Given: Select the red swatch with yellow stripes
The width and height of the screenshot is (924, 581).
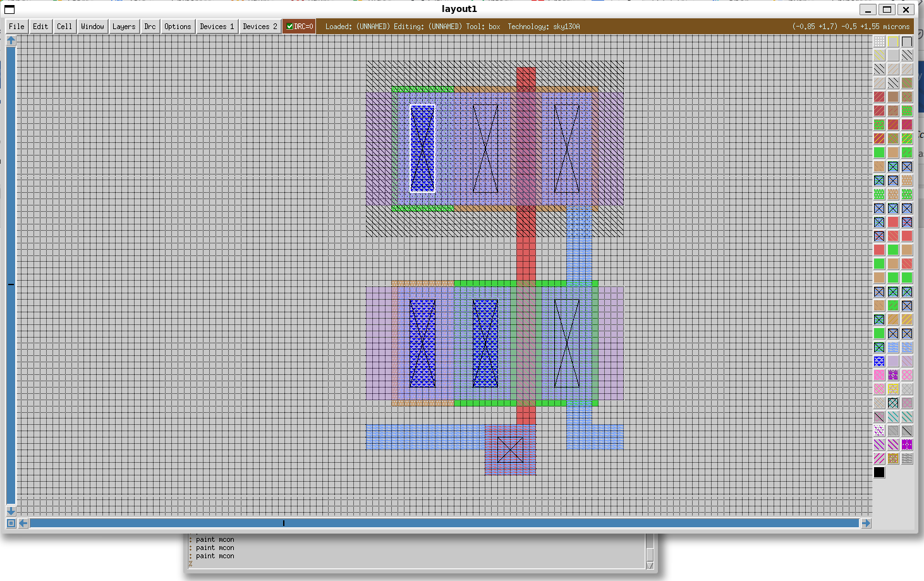Looking at the screenshot, I should 879,138.
